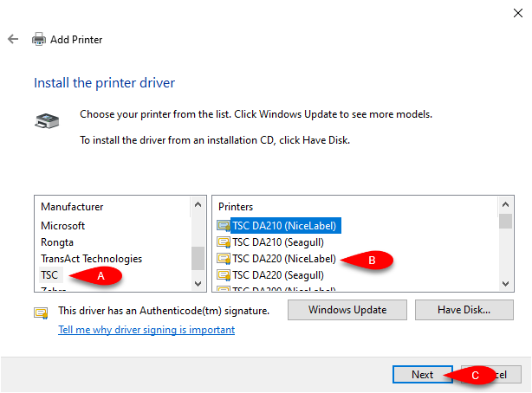
Task: Choose TSC from the Manufacturer list
Action: [x=50, y=275]
